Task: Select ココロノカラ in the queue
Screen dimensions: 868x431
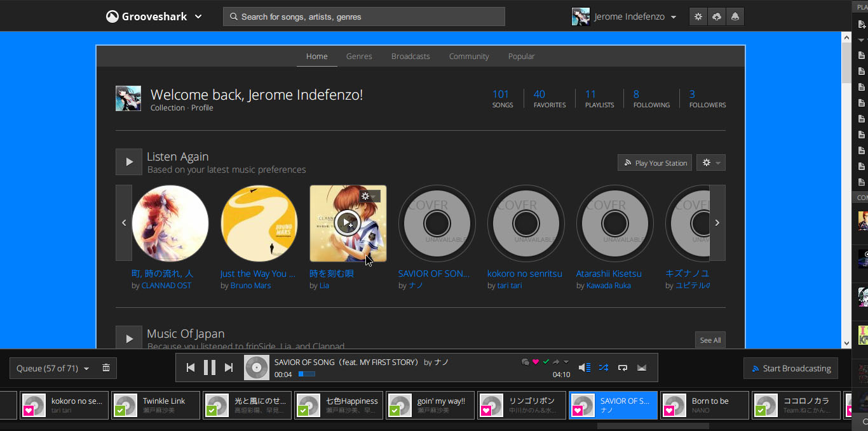Action: click(x=796, y=405)
